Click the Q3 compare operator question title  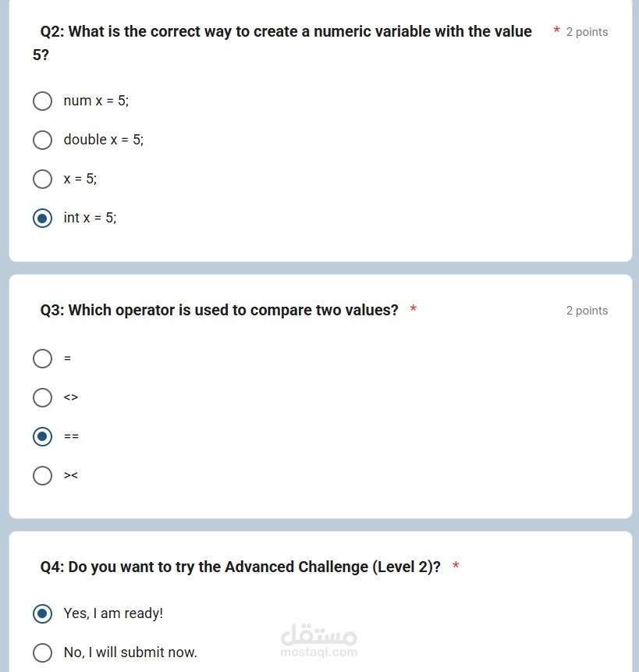[219, 310]
